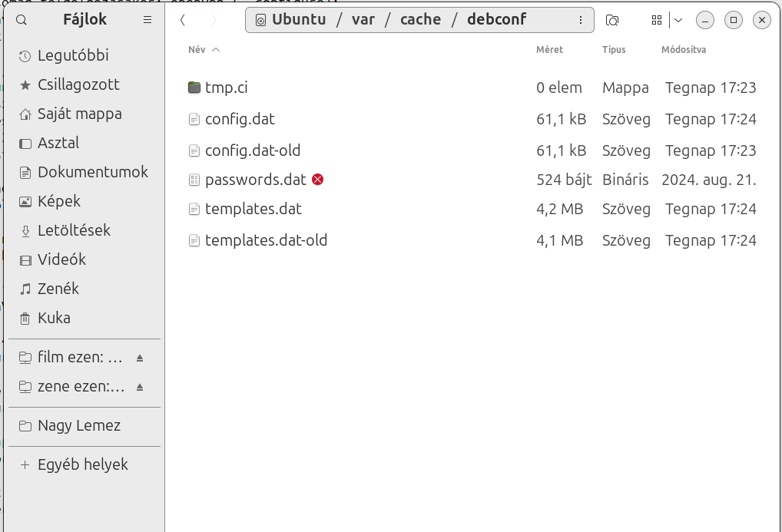Eject the 'film ezen' mounted drive
782x532 pixels.
click(x=140, y=358)
